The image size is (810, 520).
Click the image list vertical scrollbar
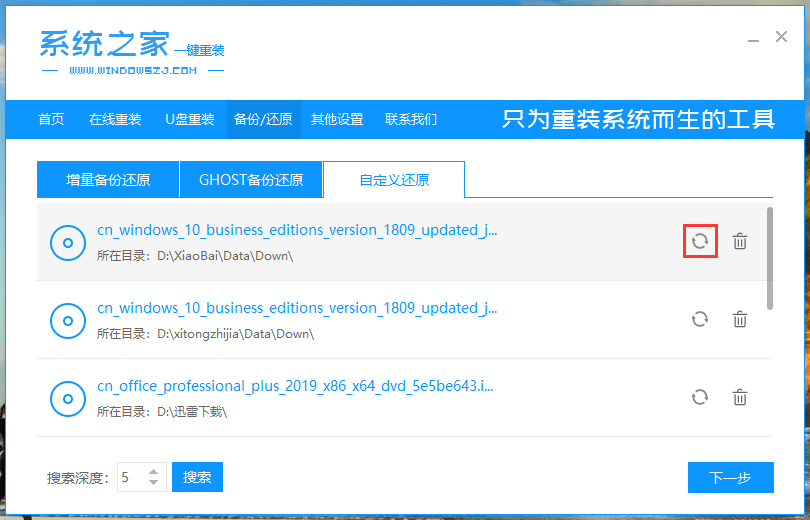click(769, 258)
